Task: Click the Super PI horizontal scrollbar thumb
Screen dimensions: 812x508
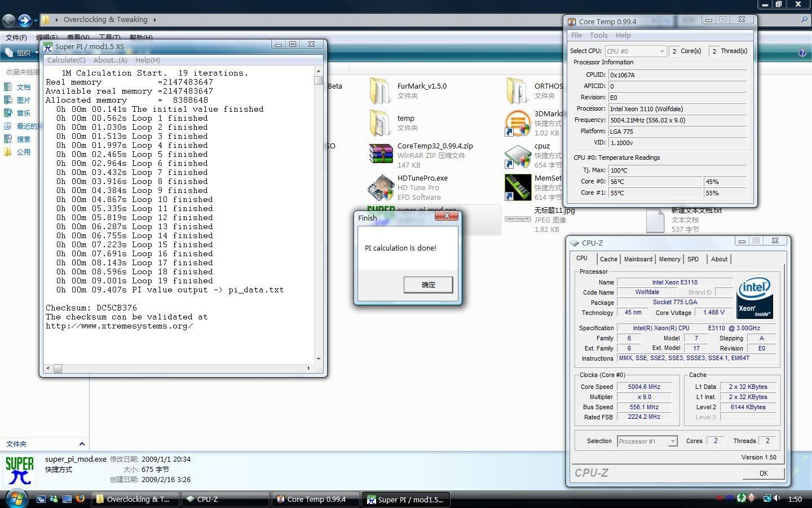Action: pyautogui.click(x=58, y=368)
